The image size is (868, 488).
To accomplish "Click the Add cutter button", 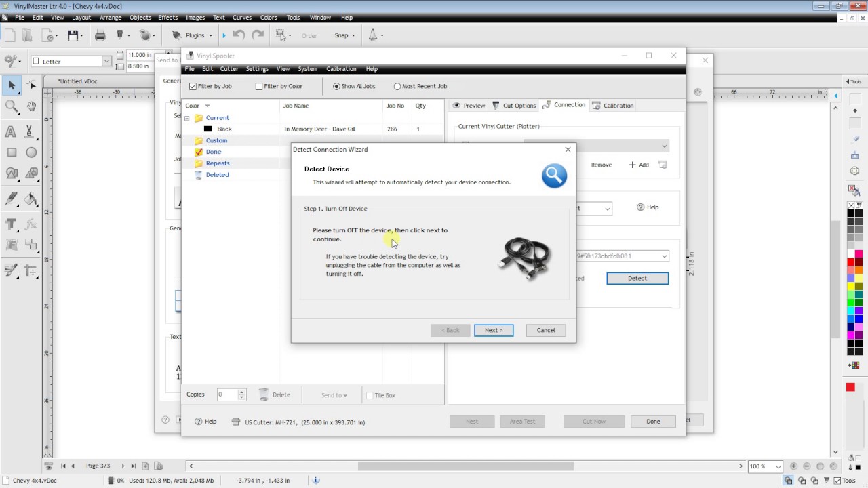I will tap(639, 165).
